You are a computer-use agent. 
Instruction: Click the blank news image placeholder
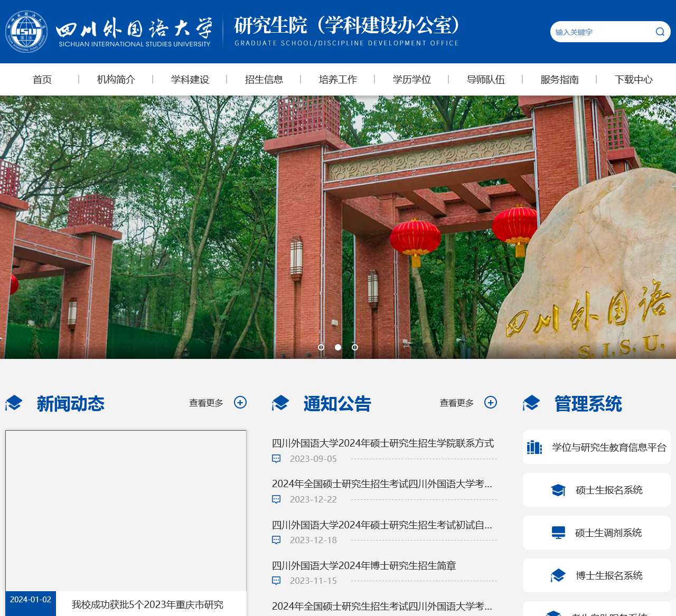point(126,510)
